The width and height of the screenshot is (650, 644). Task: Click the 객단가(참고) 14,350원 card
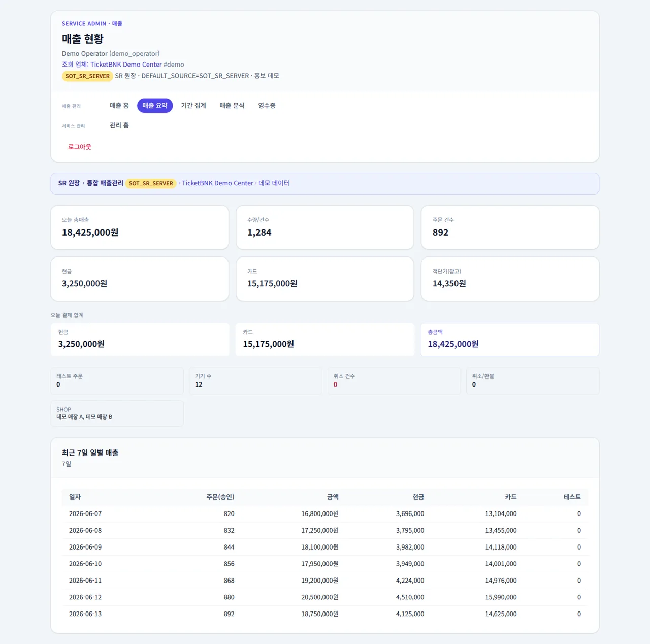pos(510,279)
